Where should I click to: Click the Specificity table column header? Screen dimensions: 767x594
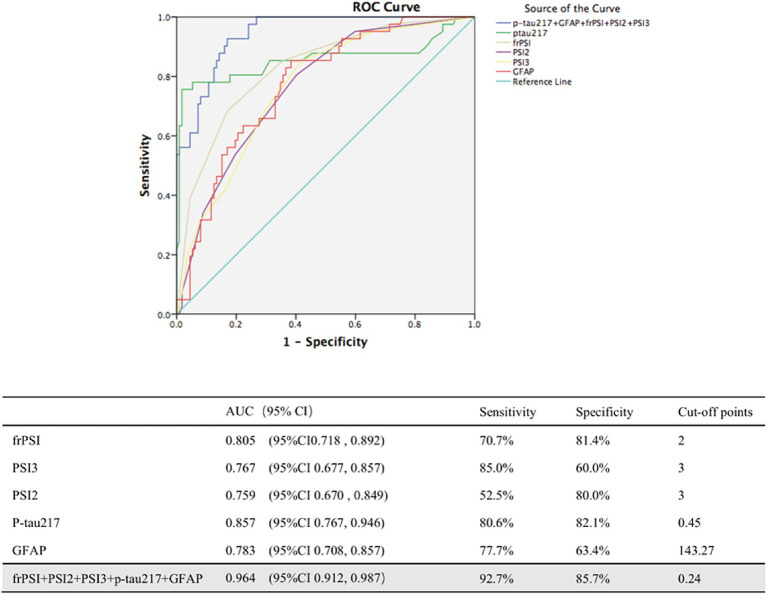[604, 412]
